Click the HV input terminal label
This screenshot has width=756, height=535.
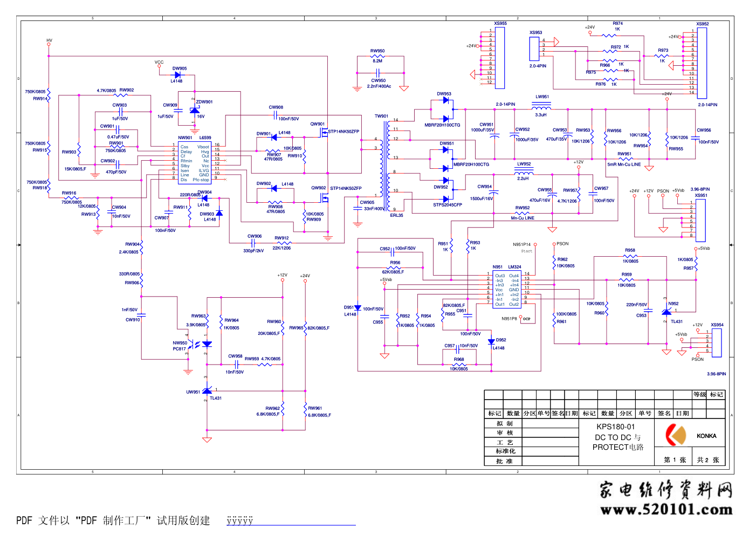tap(49, 40)
